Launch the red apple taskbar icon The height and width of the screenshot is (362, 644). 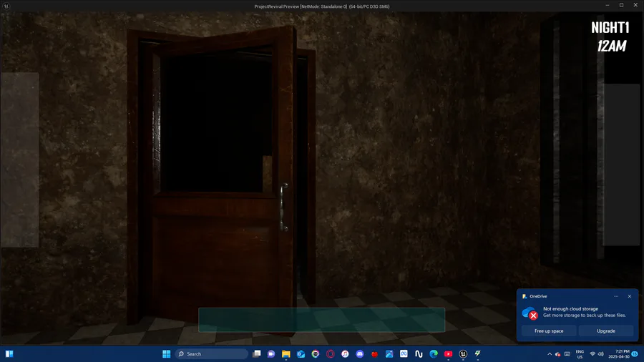[374, 354]
